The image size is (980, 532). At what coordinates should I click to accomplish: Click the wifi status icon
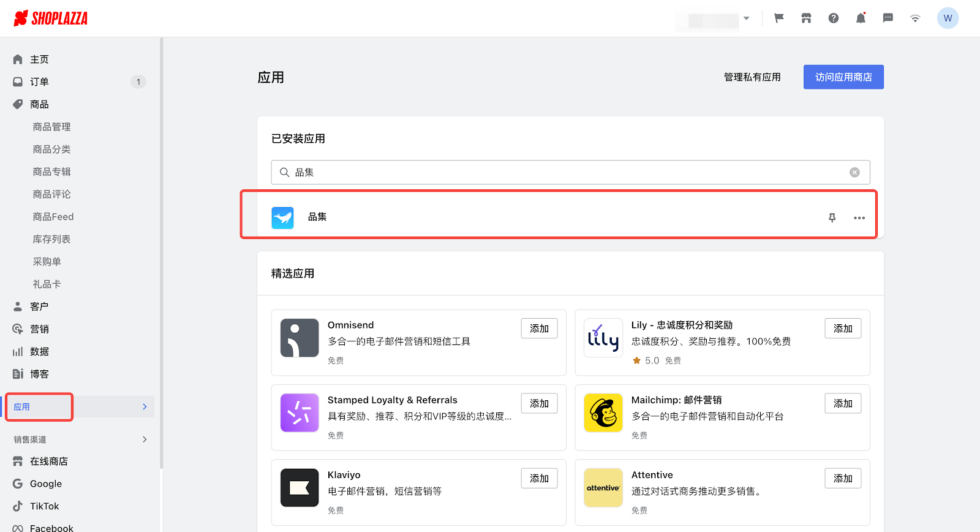click(915, 18)
